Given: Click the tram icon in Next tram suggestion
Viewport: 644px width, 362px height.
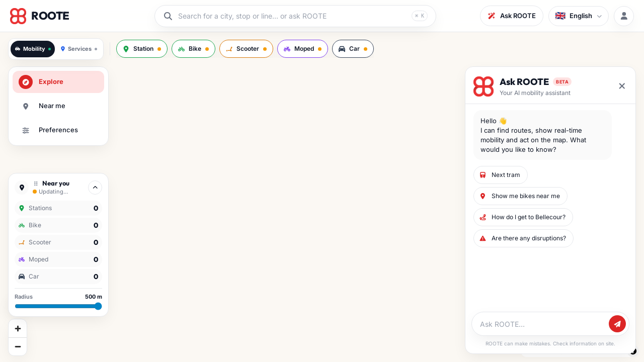Looking at the screenshot, I should (482, 175).
